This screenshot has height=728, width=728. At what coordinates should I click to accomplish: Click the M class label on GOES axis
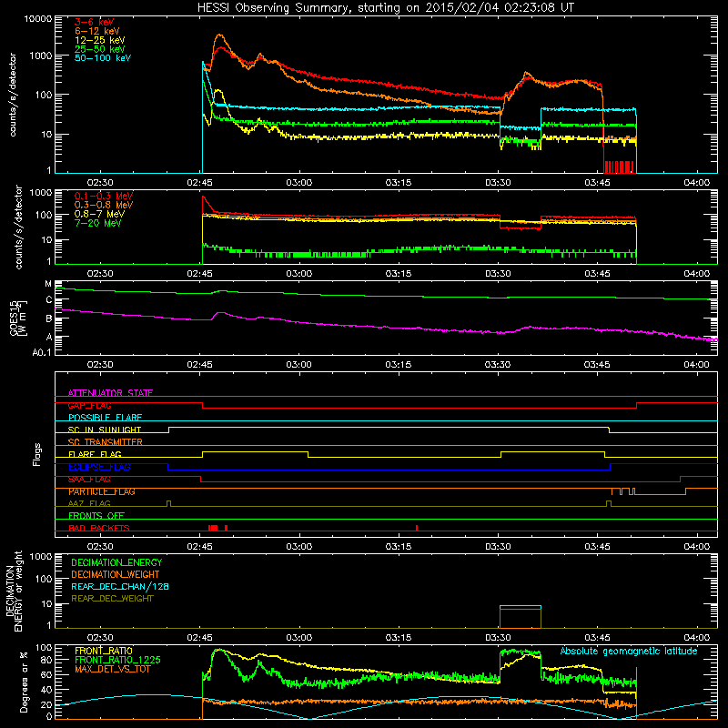[x=48, y=284]
